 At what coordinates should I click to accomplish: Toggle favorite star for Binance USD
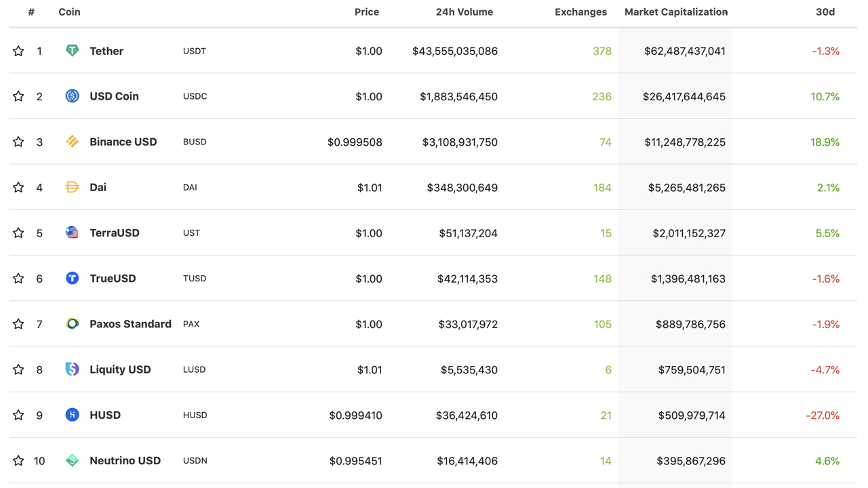pos(18,142)
